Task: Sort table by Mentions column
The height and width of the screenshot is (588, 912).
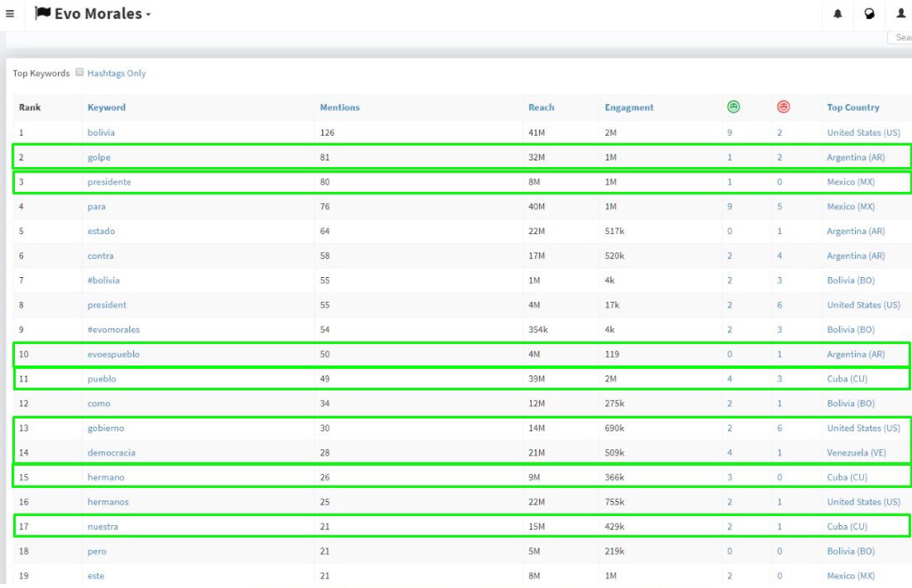Action: pyautogui.click(x=340, y=107)
